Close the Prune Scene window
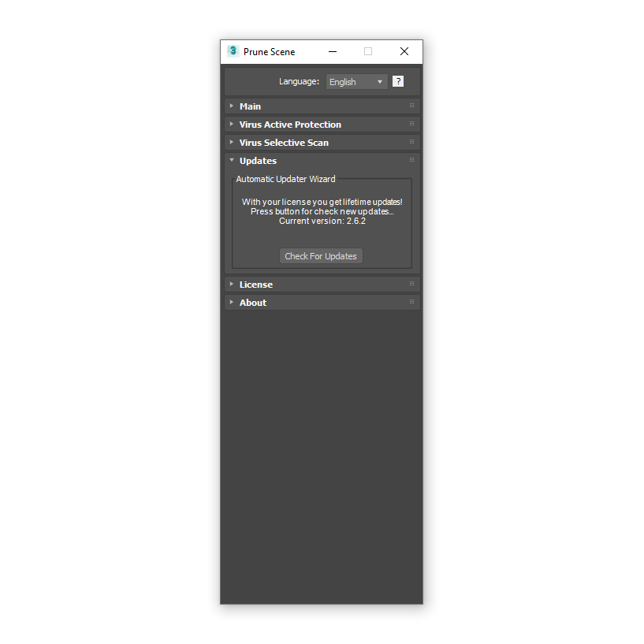This screenshot has width=644, height=644. [404, 51]
